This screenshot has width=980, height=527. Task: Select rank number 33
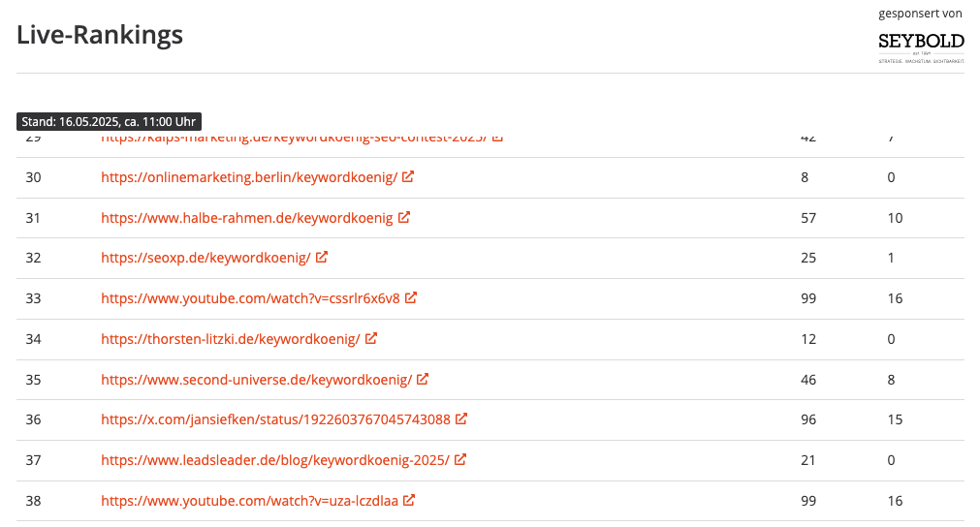[33, 298]
